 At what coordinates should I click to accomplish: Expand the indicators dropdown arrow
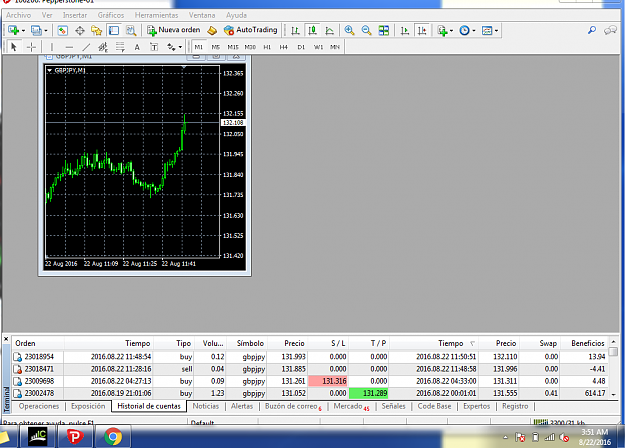[x=451, y=31]
